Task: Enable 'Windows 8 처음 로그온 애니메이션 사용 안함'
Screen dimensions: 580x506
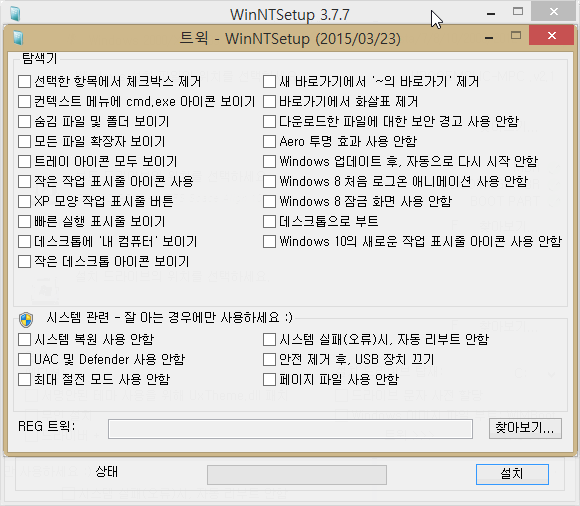Action: point(269,181)
